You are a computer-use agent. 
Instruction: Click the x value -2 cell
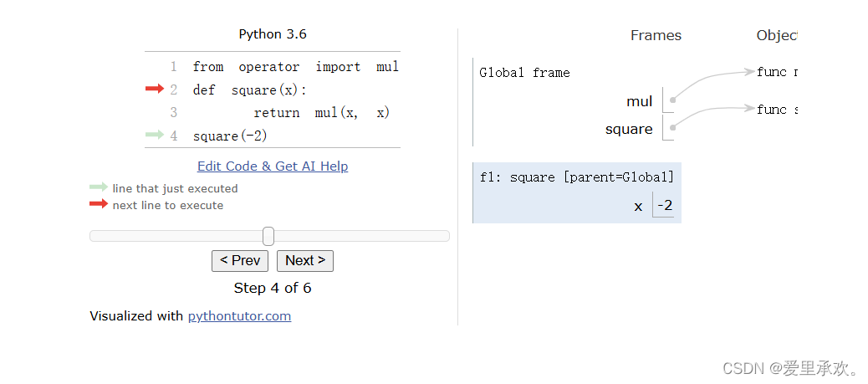pyautogui.click(x=664, y=206)
